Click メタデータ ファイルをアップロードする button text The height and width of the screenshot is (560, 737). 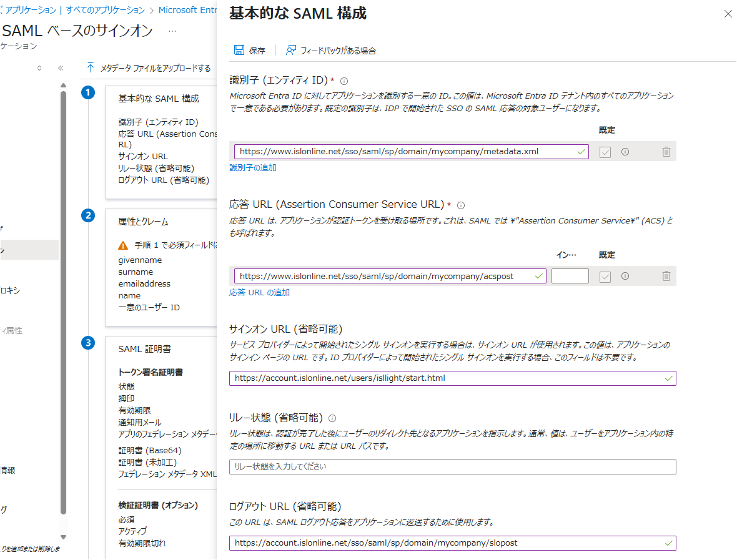[156, 68]
